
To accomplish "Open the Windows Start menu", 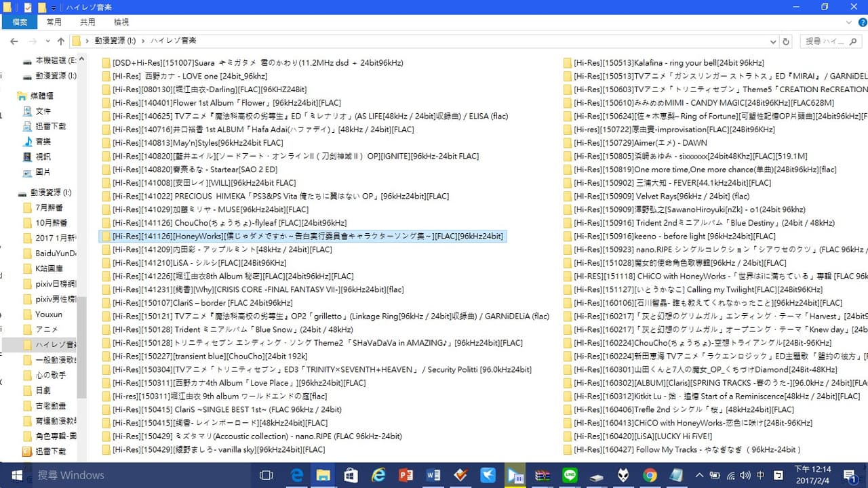I will (16, 475).
